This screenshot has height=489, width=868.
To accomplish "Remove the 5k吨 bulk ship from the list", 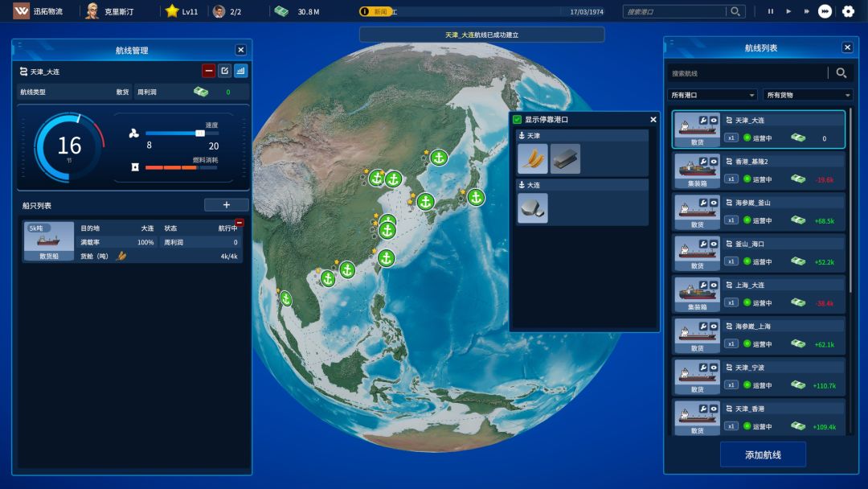I will (240, 223).
